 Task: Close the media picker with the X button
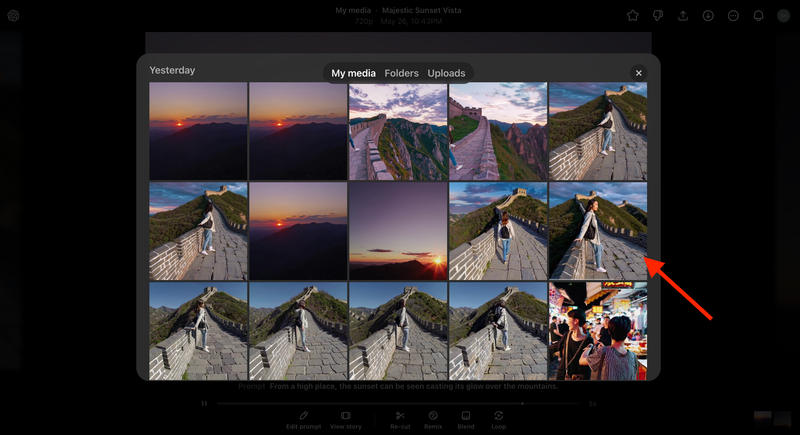click(x=638, y=73)
